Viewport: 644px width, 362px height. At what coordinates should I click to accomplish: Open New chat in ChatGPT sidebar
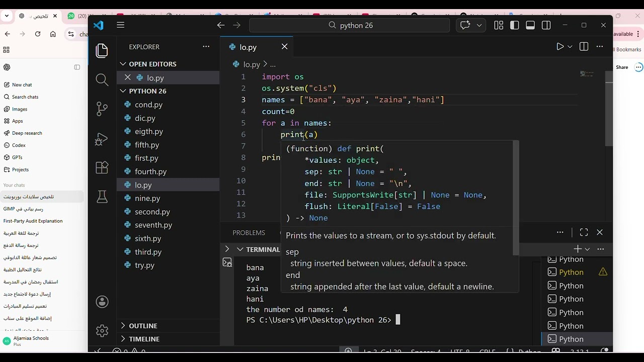[22, 85]
